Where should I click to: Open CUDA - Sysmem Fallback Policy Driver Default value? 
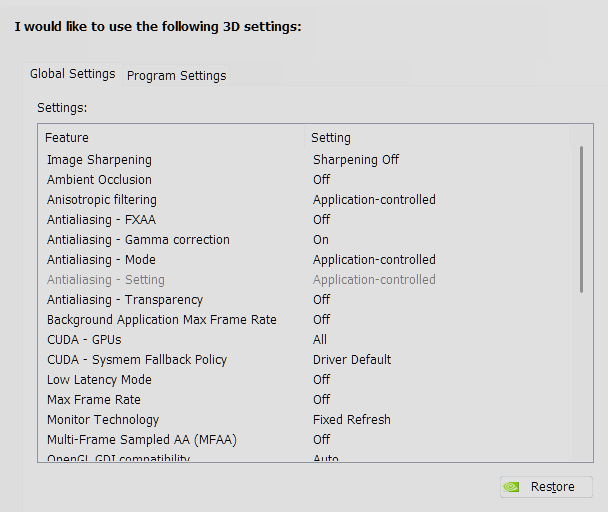352,360
